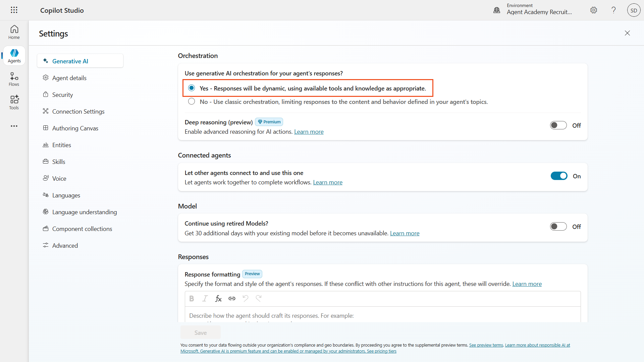Click the Italic formatting icon
This screenshot has height=362, width=644.
(205, 298)
